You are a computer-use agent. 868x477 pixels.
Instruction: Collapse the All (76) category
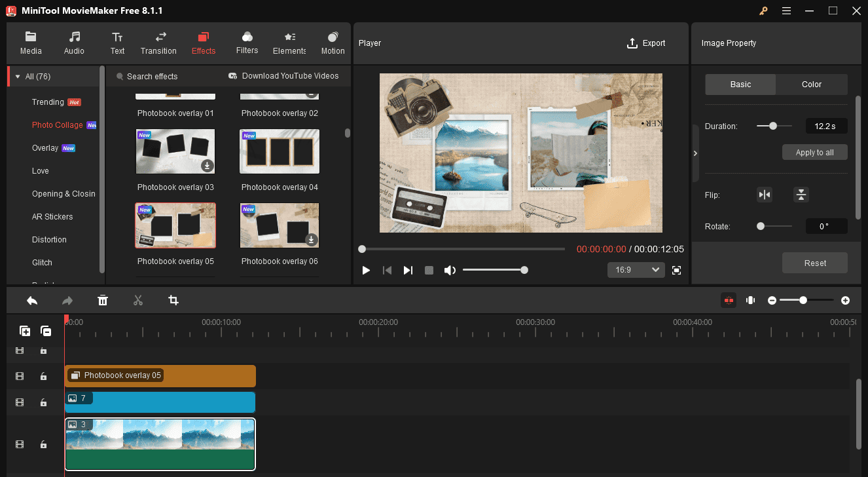[18, 77]
